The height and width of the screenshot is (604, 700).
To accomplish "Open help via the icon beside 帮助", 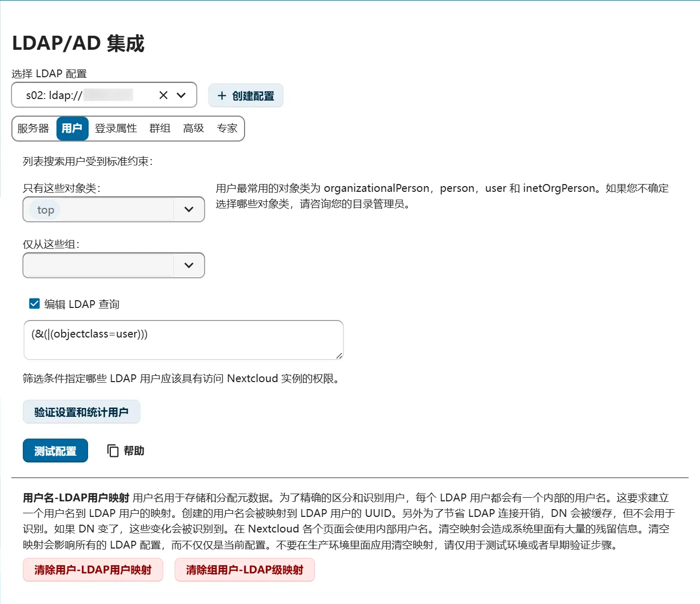I will point(112,451).
